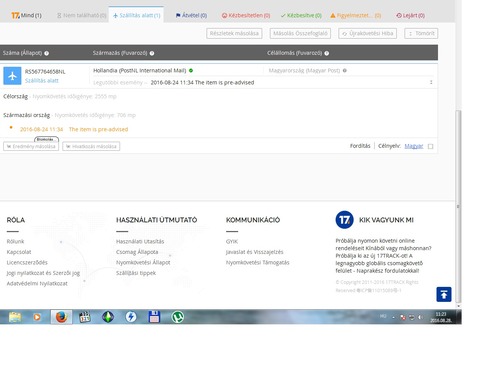Open Jogi nyilatkozat és Szerzői jog link

point(43,273)
